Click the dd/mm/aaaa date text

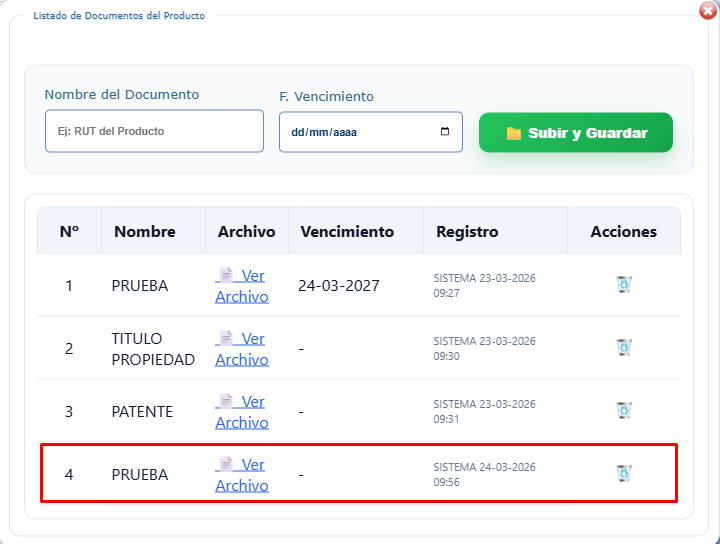pyautogui.click(x=323, y=132)
